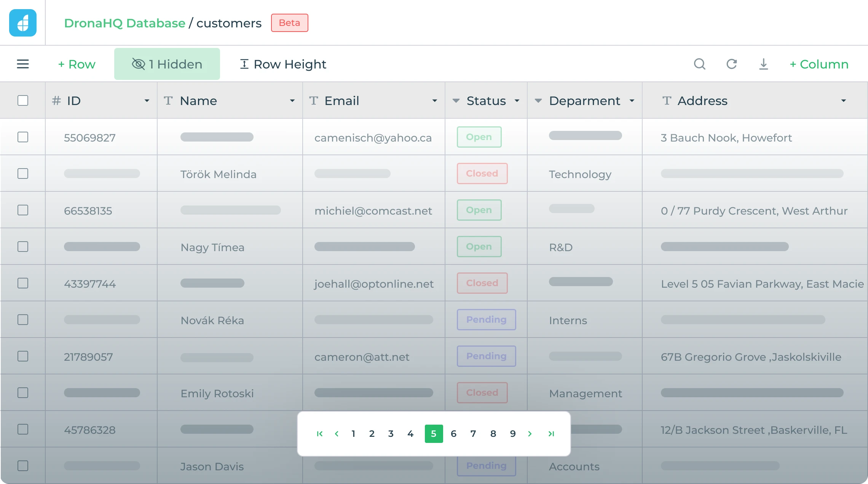Check the row with ID 55069827
This screenshot has height=484, width=868.
[x=23, y=137]
